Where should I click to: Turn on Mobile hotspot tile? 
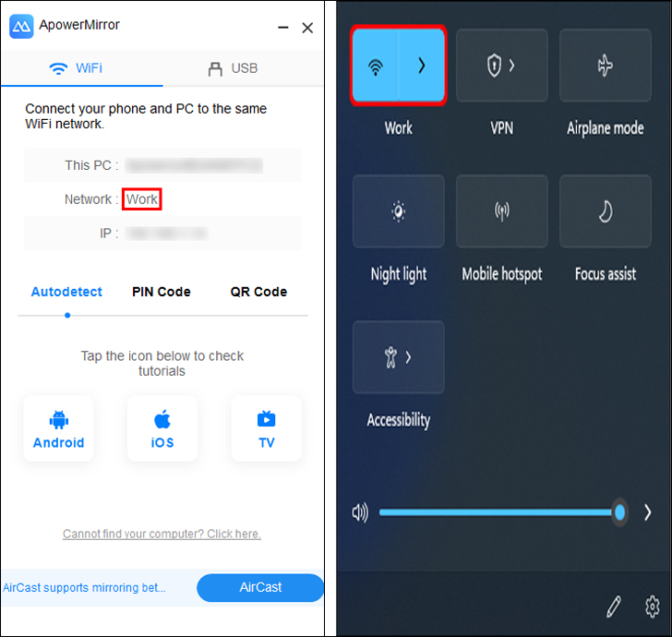click(x=502, y=211)
